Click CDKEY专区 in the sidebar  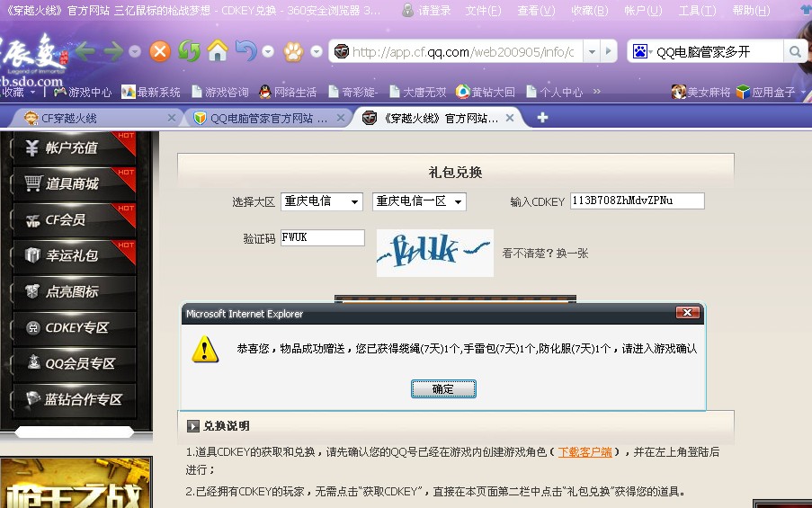pyautogui.click(x=74, y=328)
